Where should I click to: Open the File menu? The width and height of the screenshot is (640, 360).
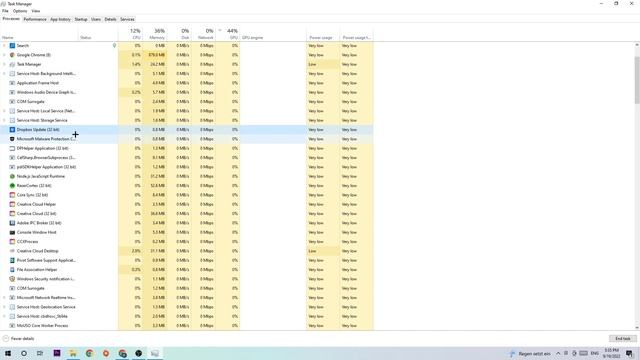click(5, 11)
